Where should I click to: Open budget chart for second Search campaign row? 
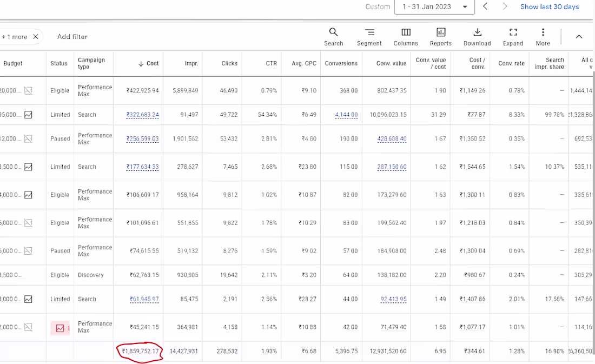pos(28,167)
